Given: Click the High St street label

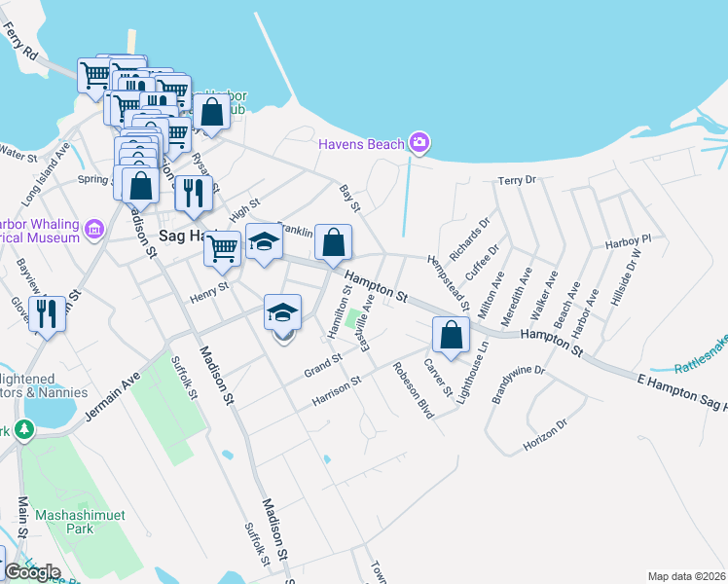Looking at the screenshot, I should tap(244, 210).
